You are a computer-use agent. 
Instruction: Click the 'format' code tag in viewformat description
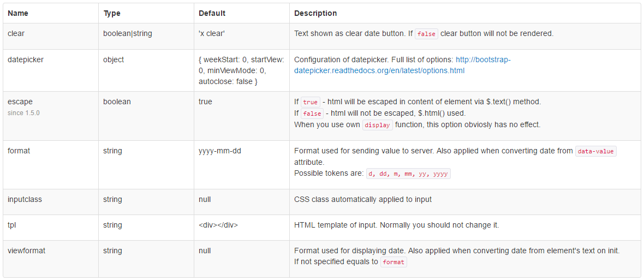pyautogui.click(x=393, y=263)
